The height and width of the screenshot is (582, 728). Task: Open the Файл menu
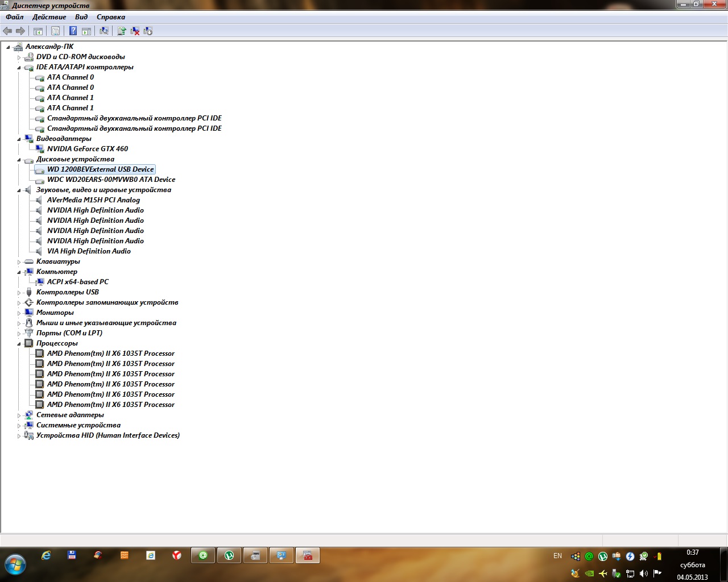pyautogui.click(x=15, y=17)
